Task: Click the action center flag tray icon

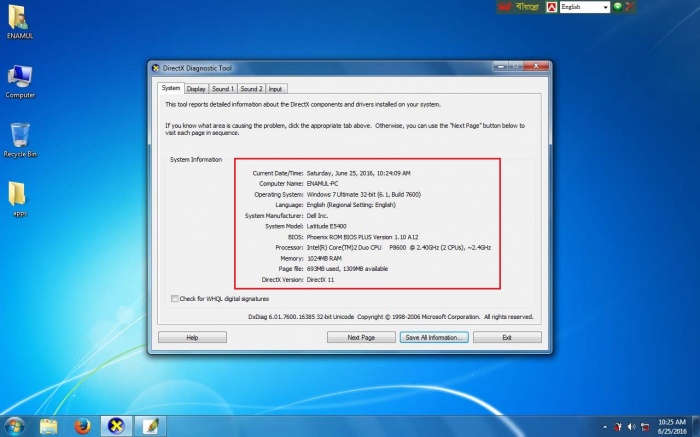Action: click(618, 426)
